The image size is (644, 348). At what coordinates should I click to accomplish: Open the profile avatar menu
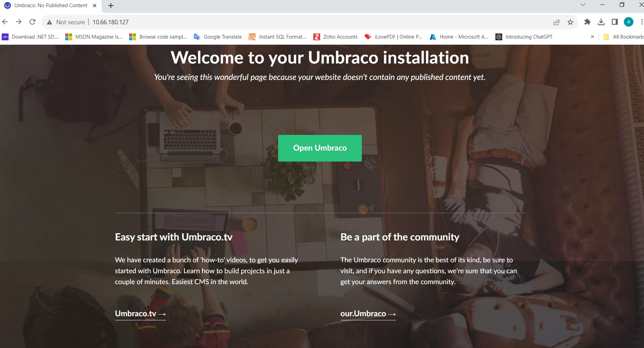tap(629, 22)
